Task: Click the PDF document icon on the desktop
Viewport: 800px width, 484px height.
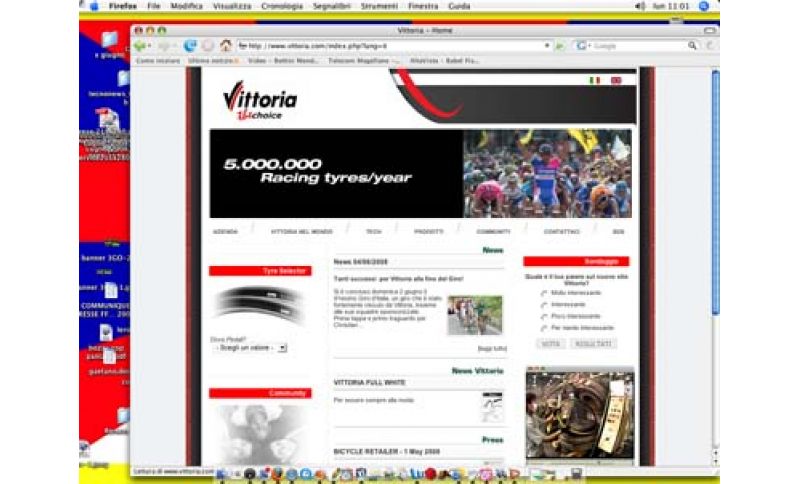Action: pos(107,119)
